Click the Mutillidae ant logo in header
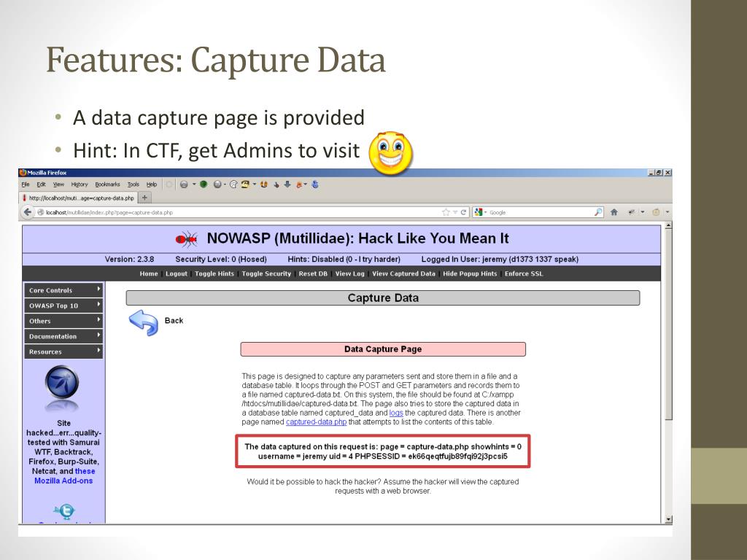 coord(186,238)
